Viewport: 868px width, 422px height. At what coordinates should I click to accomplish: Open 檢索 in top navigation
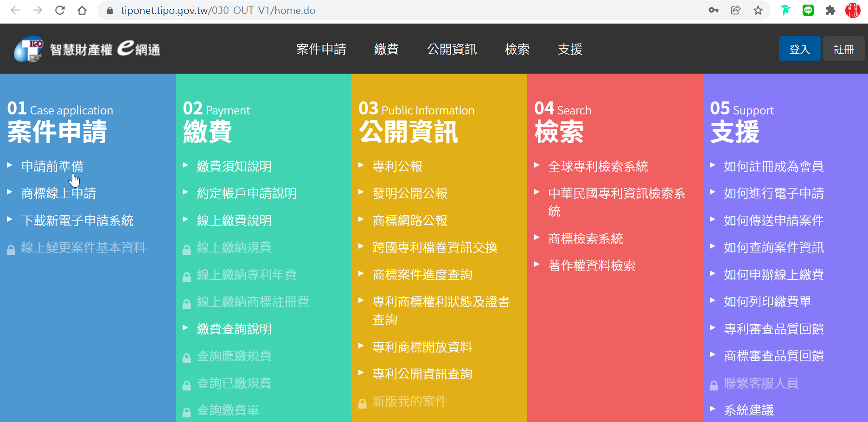coord(517,49)
